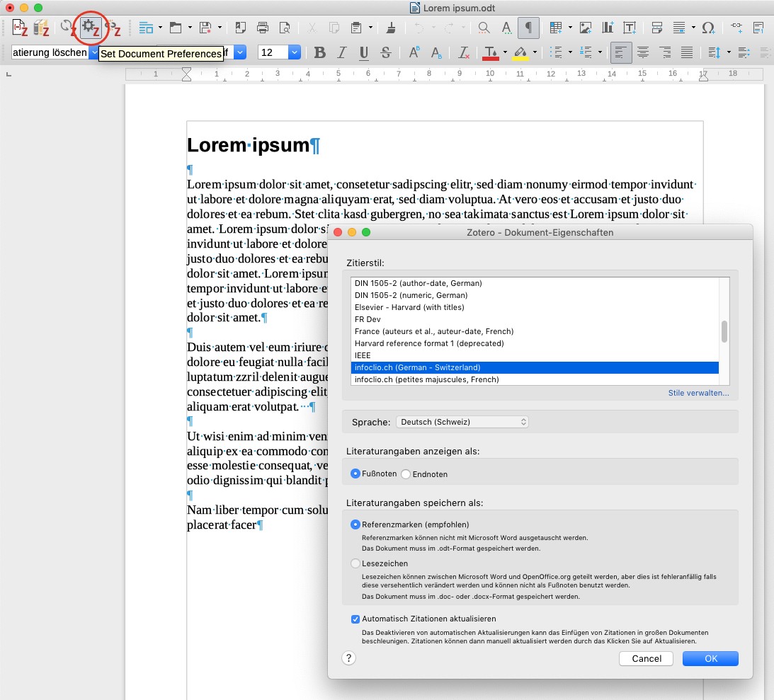Open Zotero Set Document Preferences
Screen dimensions: 774x700
pyautogui.click(x=91, y=28)
